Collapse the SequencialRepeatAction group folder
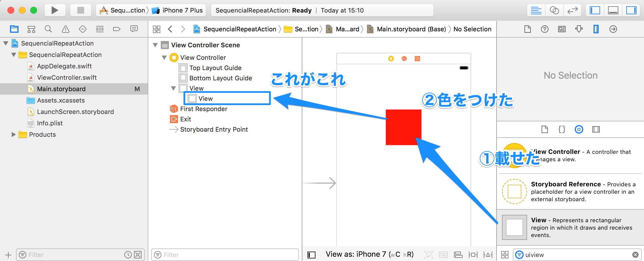Screen dimensions: 644x261 (14, 55)
